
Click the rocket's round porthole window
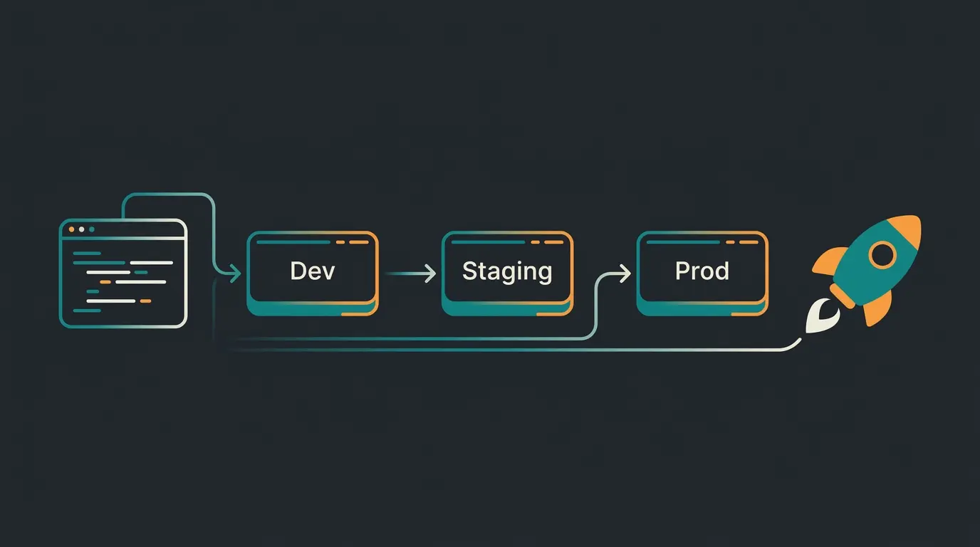point(882,254)
